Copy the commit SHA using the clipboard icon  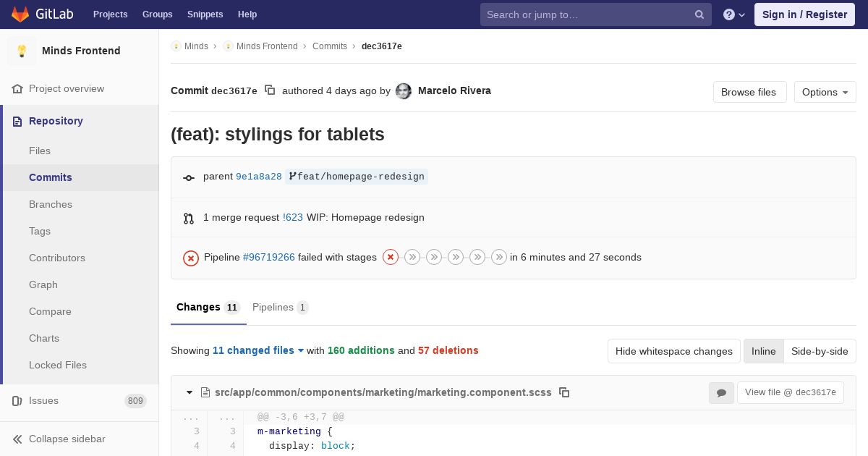tap(270, 90)
